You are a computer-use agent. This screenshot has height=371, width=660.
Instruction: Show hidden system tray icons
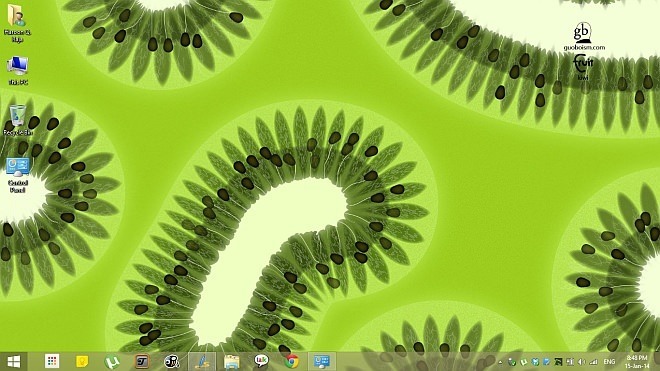coord(500,362)
